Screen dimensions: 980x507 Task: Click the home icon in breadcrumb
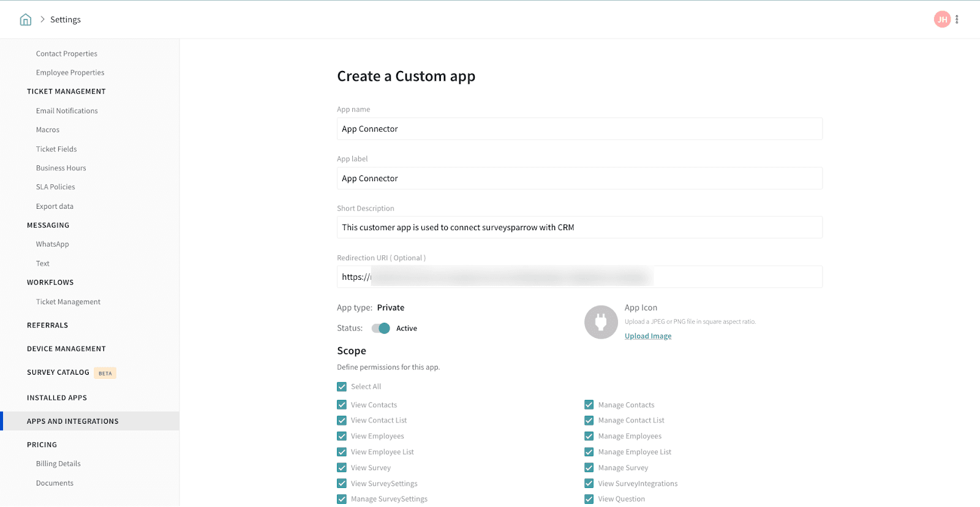(x=26, y=20)
